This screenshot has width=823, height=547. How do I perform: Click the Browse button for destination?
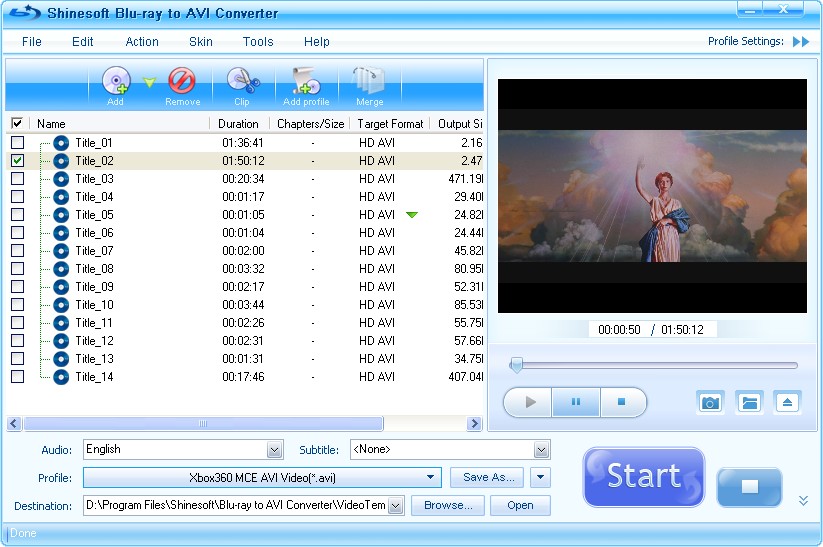[448, 505]
